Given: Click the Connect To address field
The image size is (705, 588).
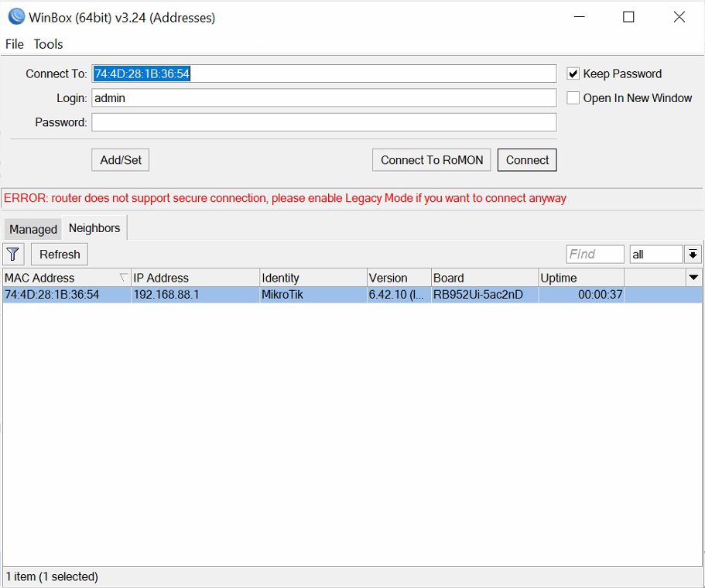Looking at the screenshot, I should click(324, 73).
